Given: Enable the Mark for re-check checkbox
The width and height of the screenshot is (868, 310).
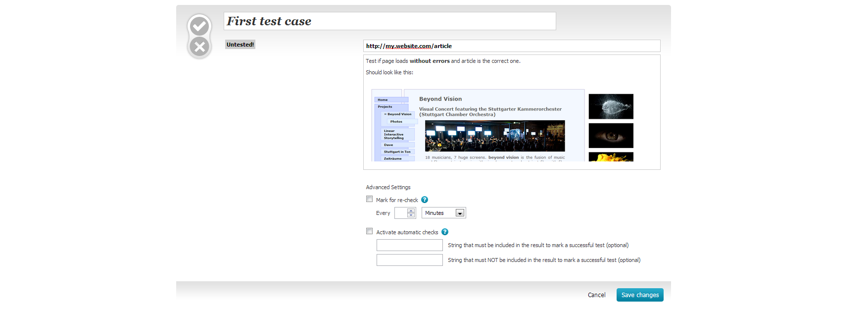Looking at the screenshot, I should [369, 199].
